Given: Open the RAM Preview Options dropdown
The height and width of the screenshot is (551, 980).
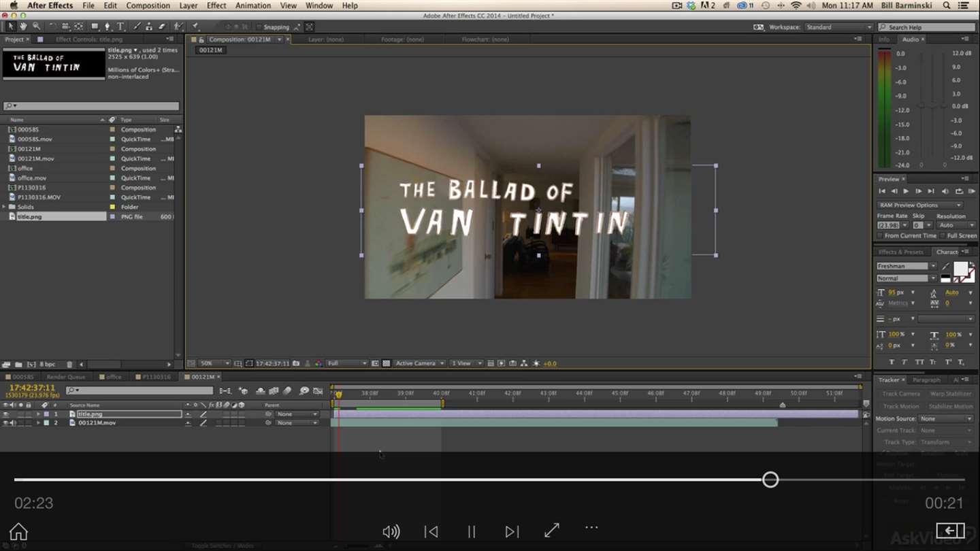Looking at the screenshot, I should click(920, 205).
